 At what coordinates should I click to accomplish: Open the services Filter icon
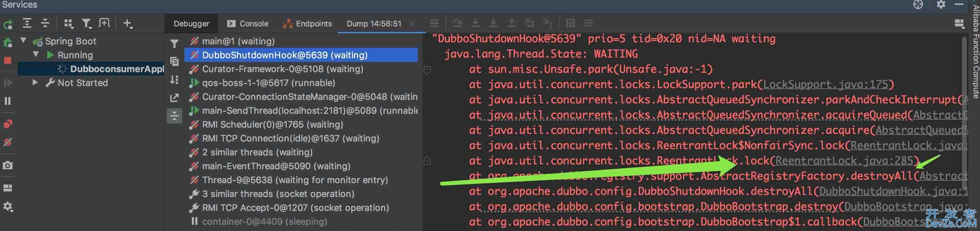87,24
